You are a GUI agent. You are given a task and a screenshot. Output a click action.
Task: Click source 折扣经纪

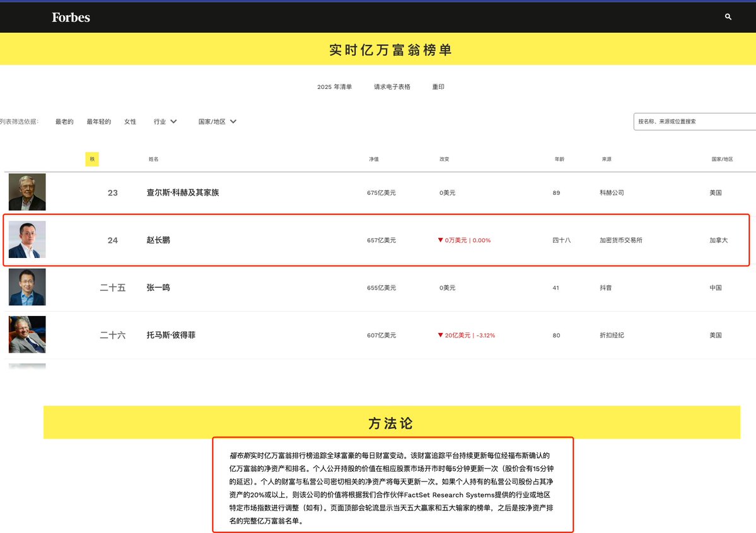(x=612, y=335)
